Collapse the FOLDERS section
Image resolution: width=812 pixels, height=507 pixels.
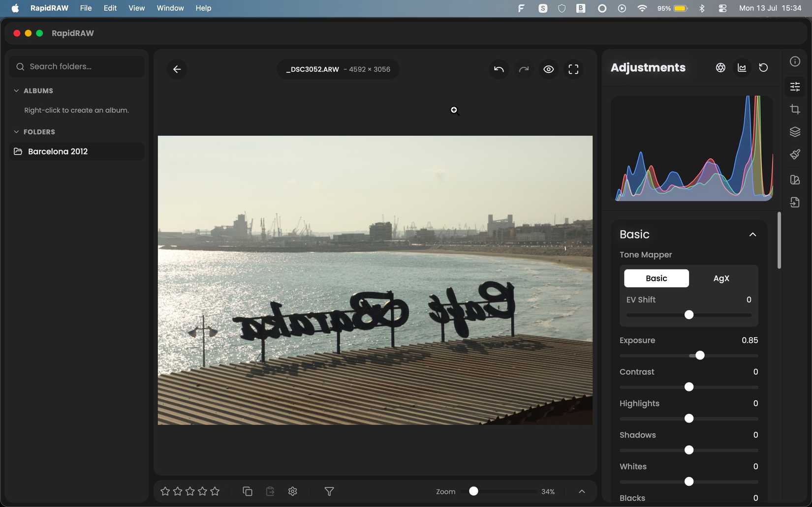click(x=16, y=132)
